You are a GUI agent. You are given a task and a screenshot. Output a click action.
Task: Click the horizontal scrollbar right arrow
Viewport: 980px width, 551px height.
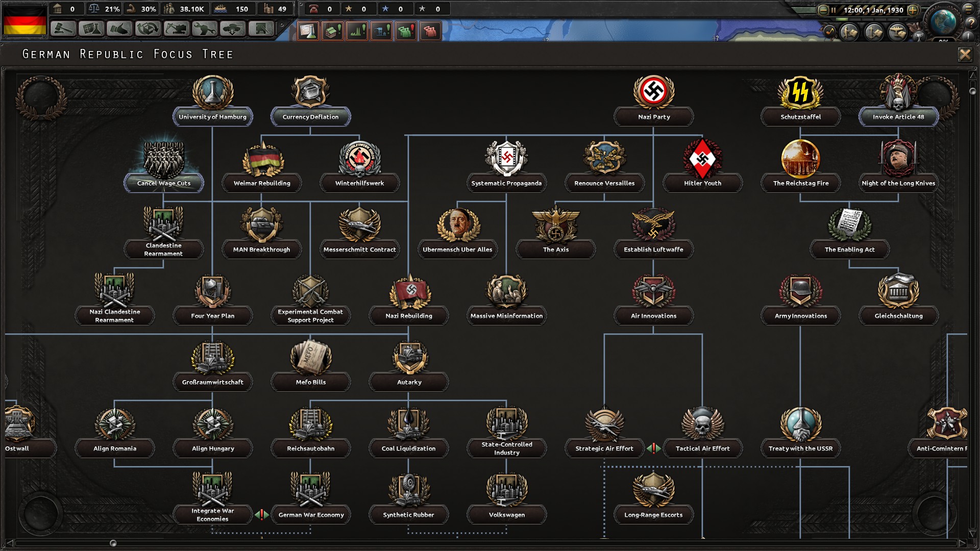[x=962, y=543]
